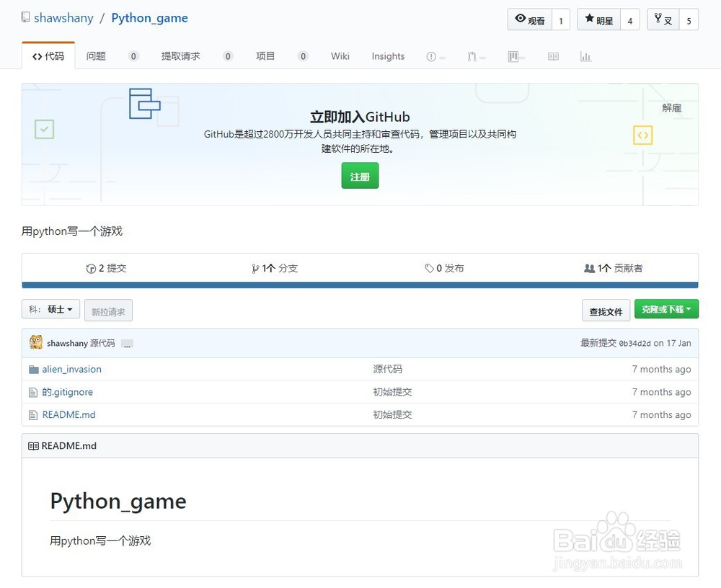Click the faded pull request icon in tab bar
This screenshot has width=721, height=588.
point(472,56)
